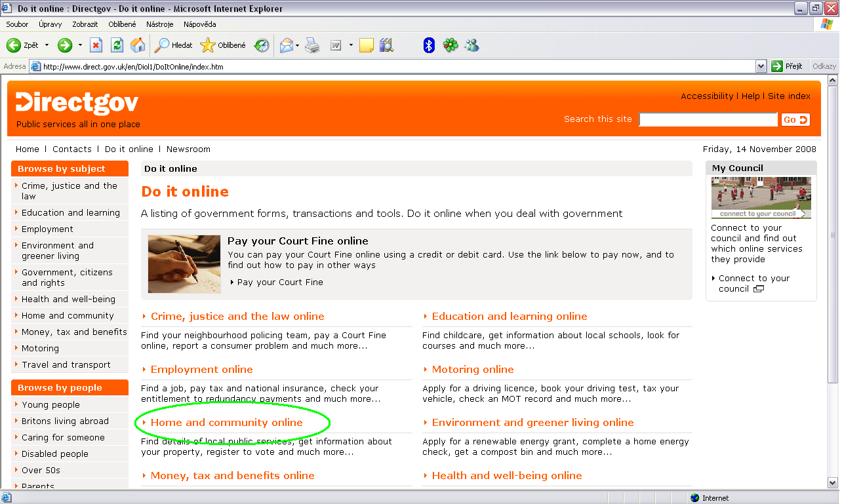Open the Research books icon
Image resolution: width=842 pixels, height=504 pixels.
tap(386, 45)
